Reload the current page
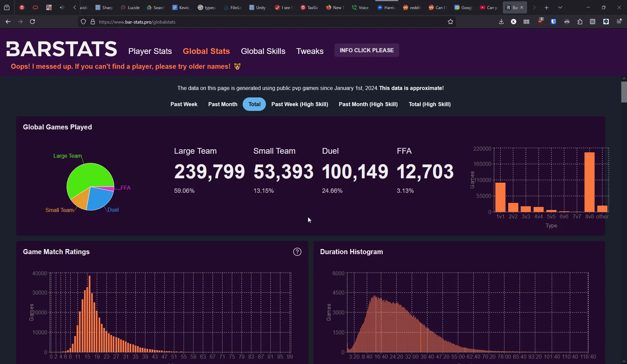 (32, 22)
